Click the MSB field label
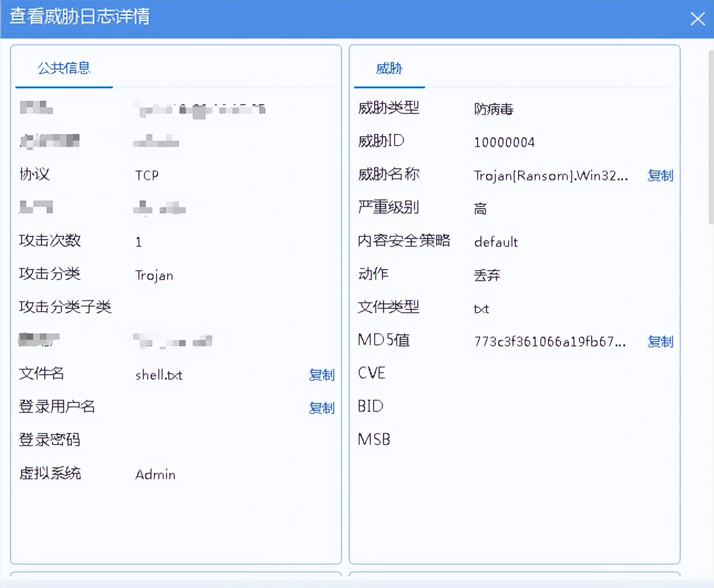Screen dimensions: 714x588 point(374,440)
